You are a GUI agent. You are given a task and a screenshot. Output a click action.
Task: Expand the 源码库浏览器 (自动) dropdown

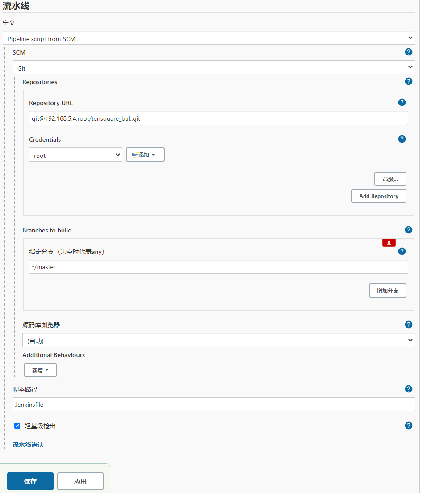219,340
